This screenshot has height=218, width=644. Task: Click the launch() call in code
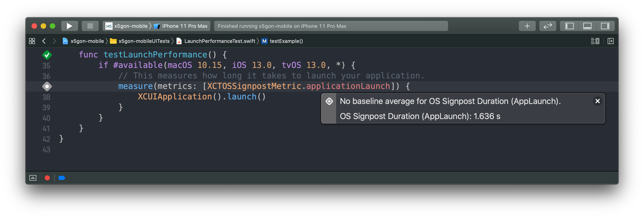[x=246, y=97]
